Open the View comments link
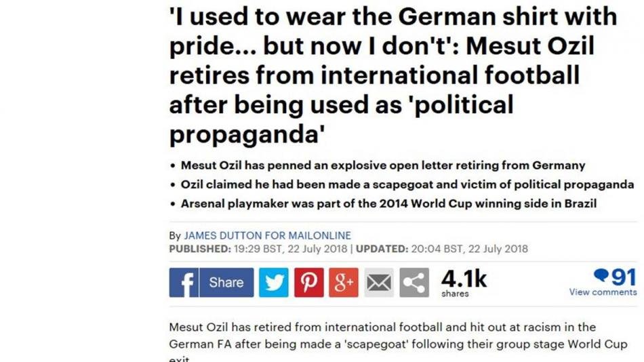 pos(603,292)
